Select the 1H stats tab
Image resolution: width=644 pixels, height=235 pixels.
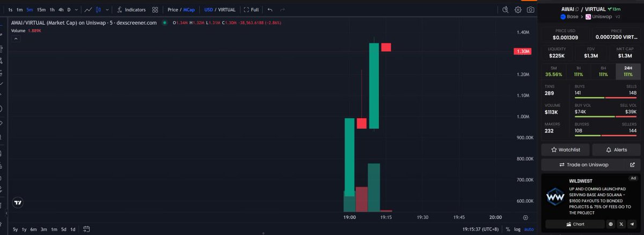point(578,71)
